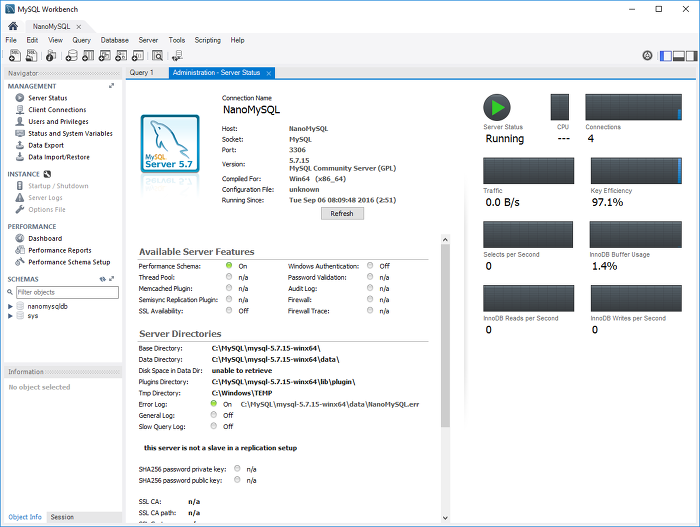Click the create new table icon
Image resolution: width=700 pixels, height=527 pixels.
(x=88, y=55)
